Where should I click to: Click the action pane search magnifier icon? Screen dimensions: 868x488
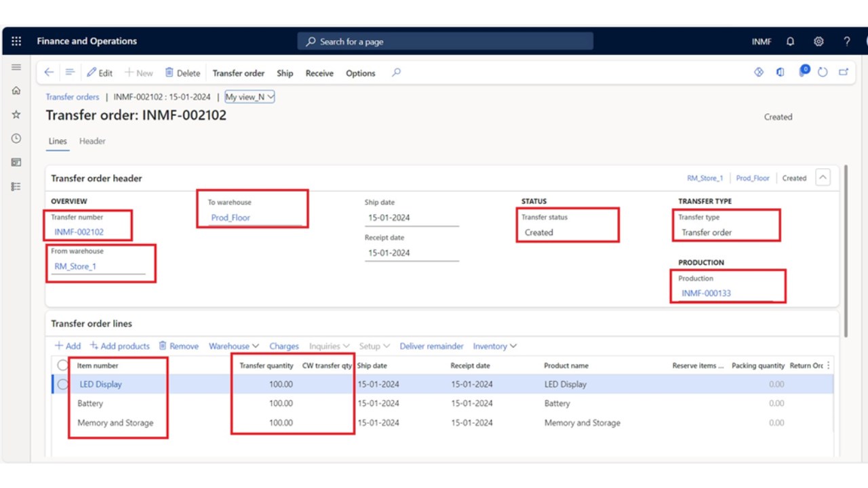pyautogui.click(x=397, y=73)
